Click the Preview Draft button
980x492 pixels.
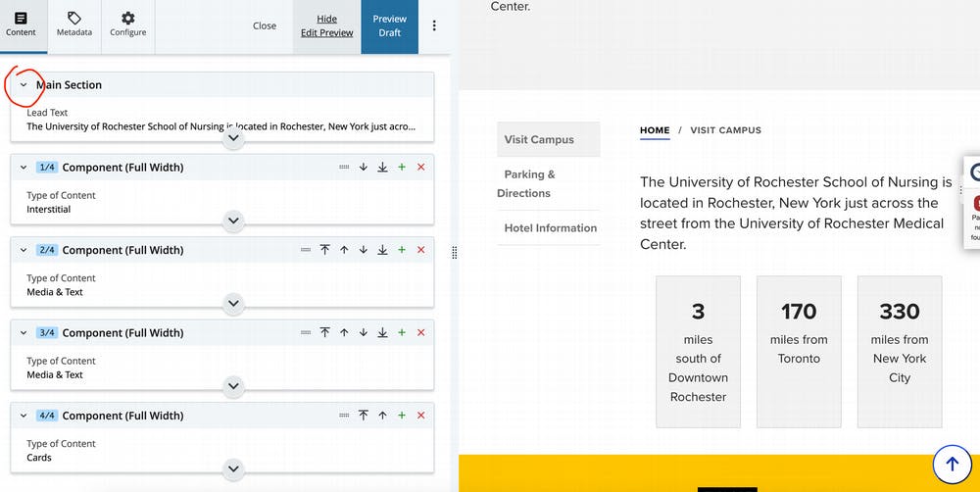[389, 25]
